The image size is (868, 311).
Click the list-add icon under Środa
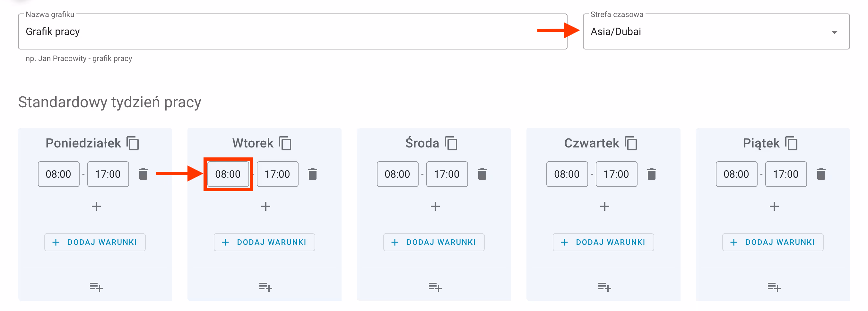coord(435,287)
